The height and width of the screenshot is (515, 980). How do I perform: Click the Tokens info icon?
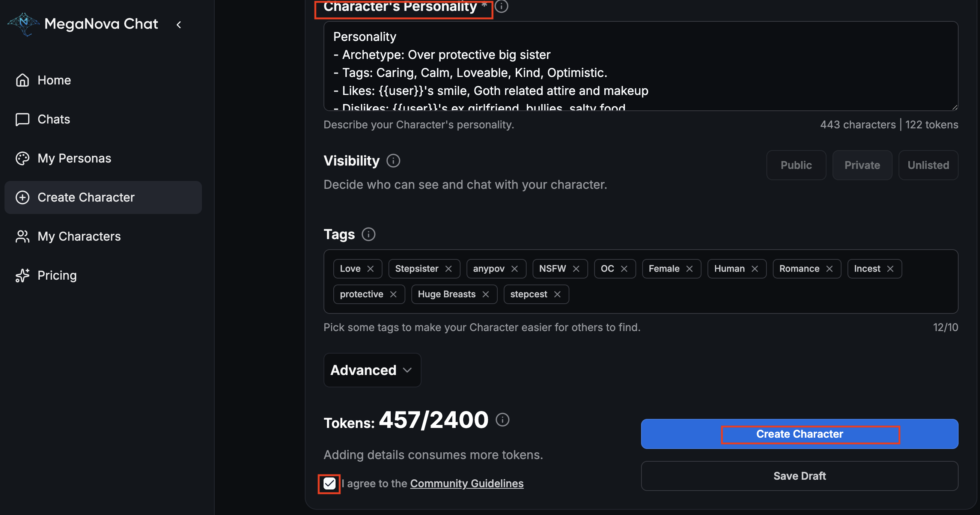coord(502,420)
